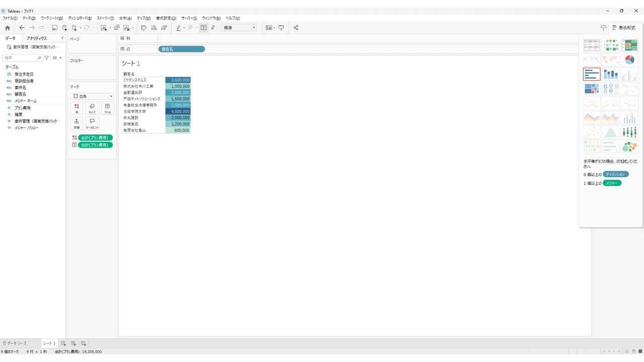Select the 確度 measure field
The image size is (644, 362).
tap(19, 115)
